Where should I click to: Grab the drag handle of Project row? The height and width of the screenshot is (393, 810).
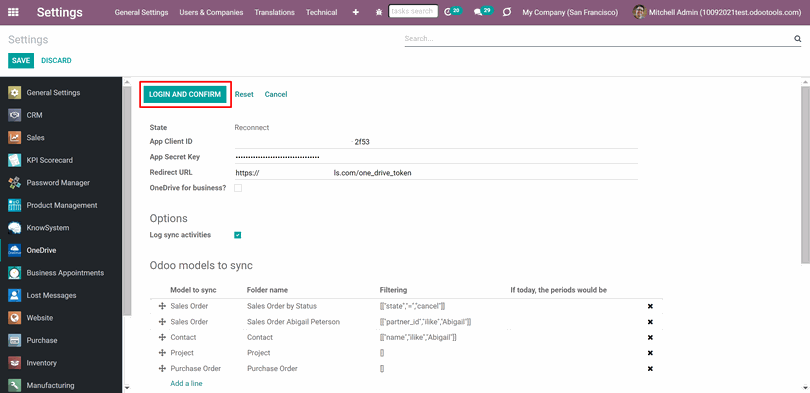(162, 353)
